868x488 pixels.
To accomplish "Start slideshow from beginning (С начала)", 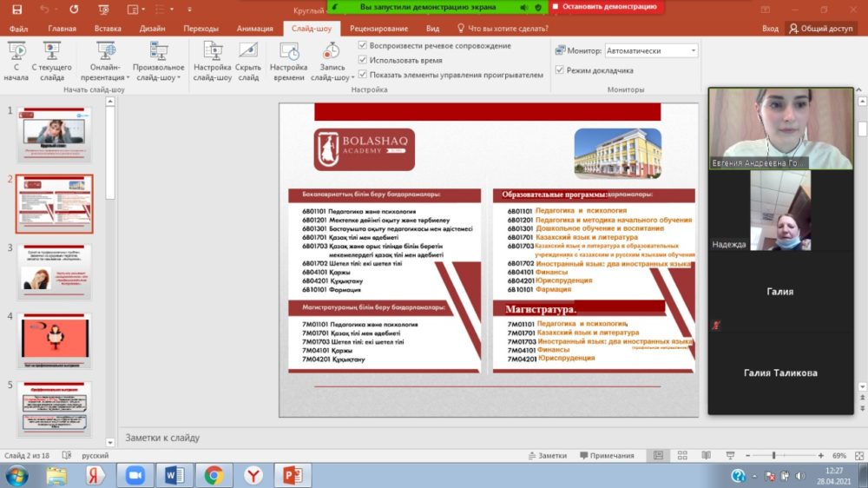I will tap(16, 62).
